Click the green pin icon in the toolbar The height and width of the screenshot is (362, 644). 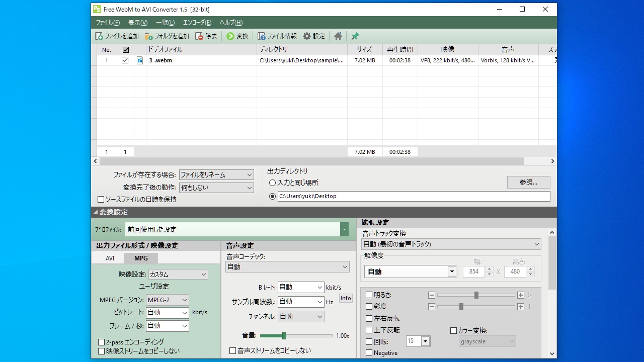pyautogui.click(x=355, y=36)
